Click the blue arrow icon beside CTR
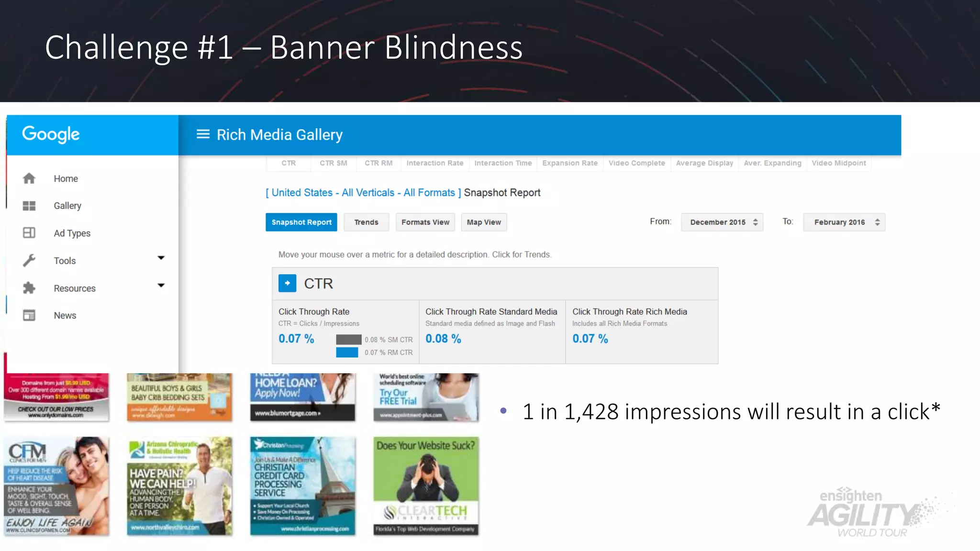The image size is (980, 551). point(287,283)
